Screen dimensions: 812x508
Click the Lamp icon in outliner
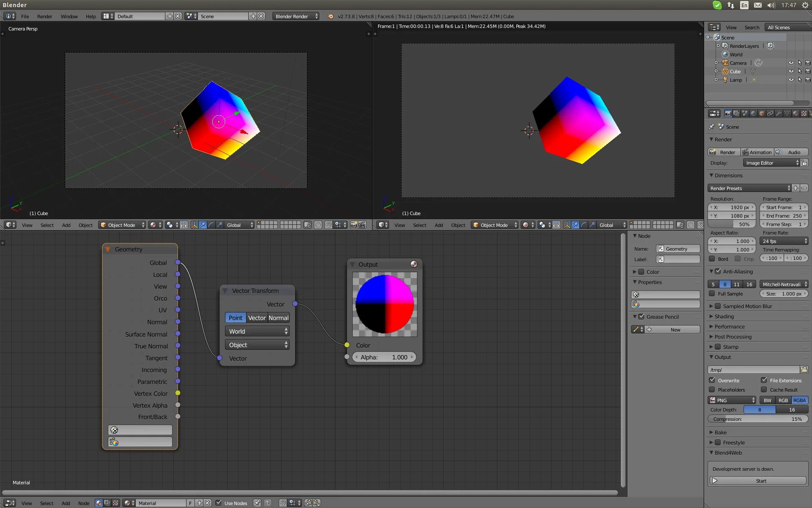(x=725, y=80)
